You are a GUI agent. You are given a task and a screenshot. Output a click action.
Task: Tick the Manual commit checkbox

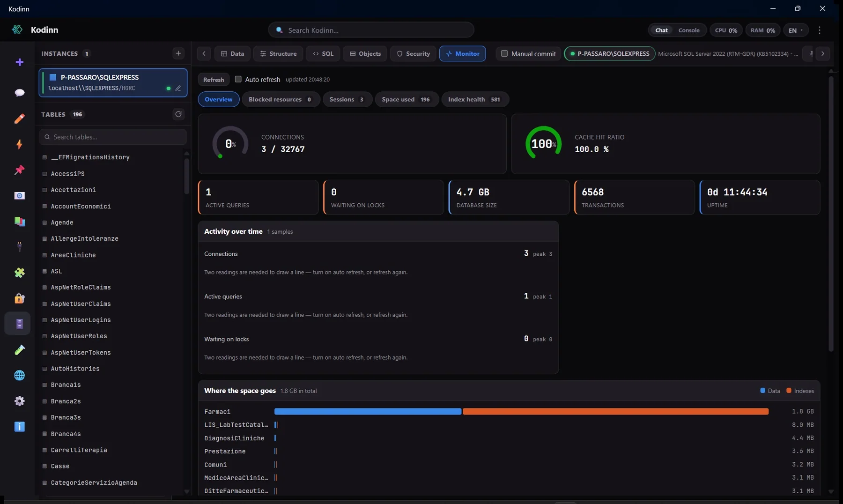(x=504, y=53)
